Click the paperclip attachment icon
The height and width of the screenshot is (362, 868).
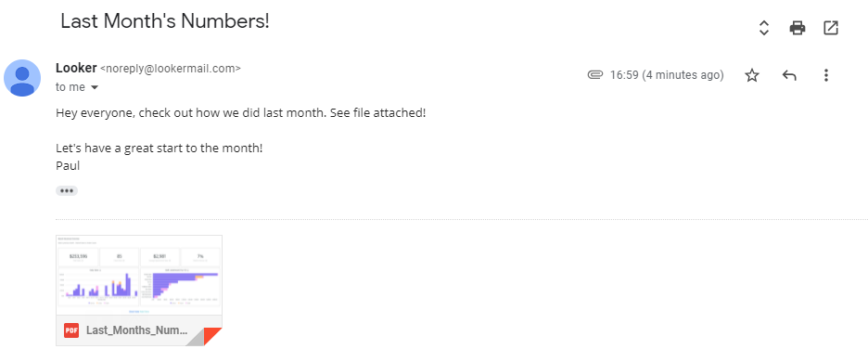point(595,75)
